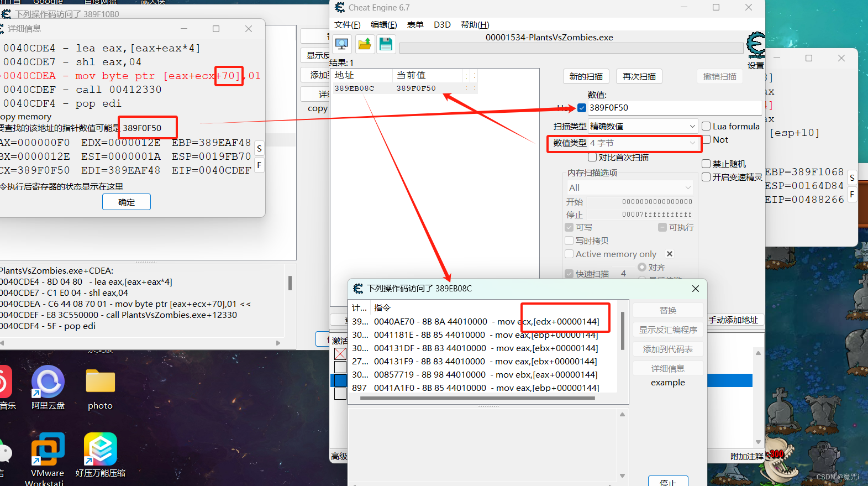Open the D3D menu

point(442,25)
